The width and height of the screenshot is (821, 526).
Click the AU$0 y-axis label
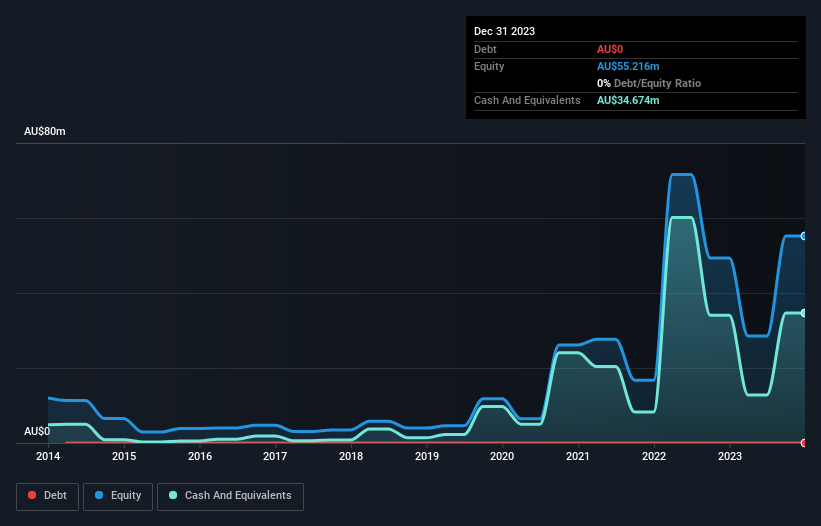(37, 431)
